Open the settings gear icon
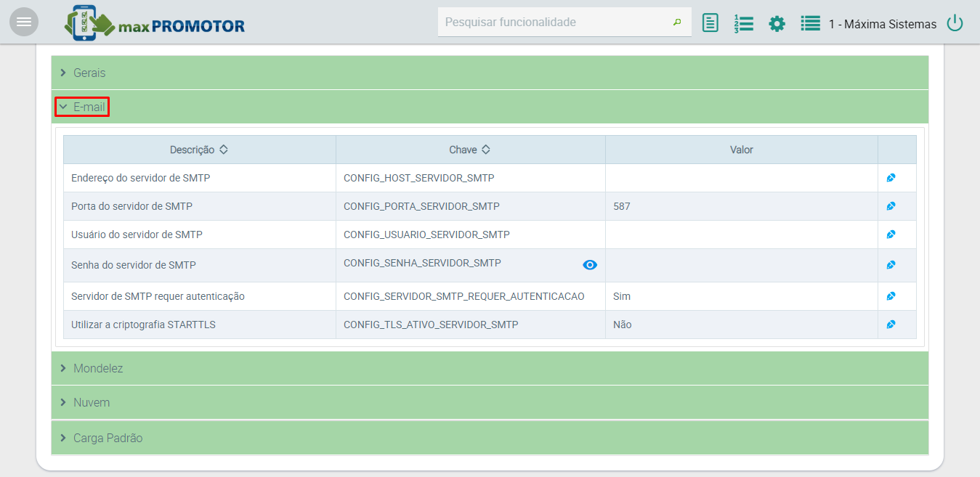The image size is (980, 477). [x=777, y=23]
